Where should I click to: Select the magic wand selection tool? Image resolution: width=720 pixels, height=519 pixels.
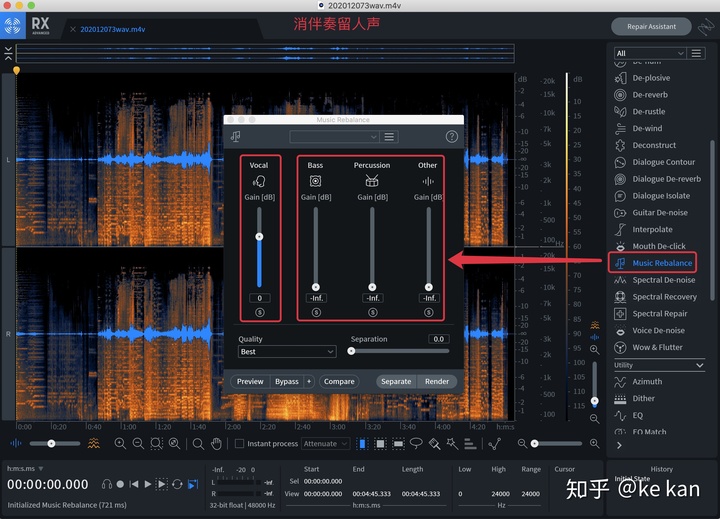452,443
